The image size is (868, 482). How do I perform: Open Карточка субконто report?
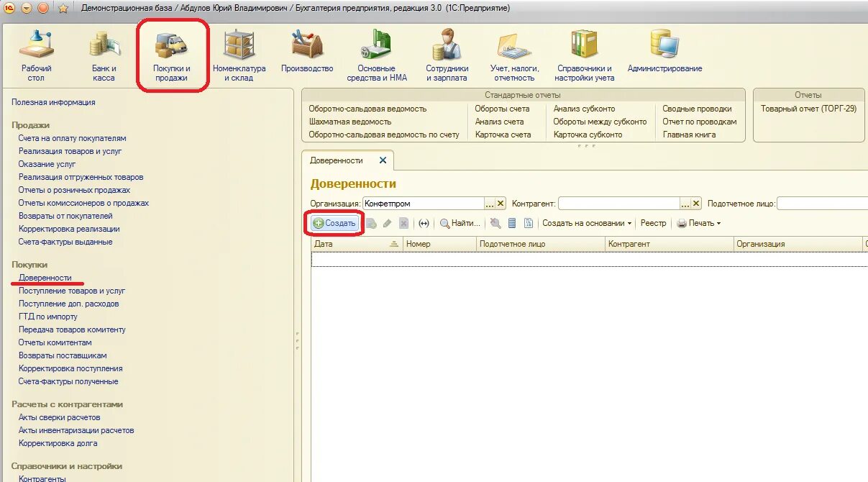(x=588, y=135)
